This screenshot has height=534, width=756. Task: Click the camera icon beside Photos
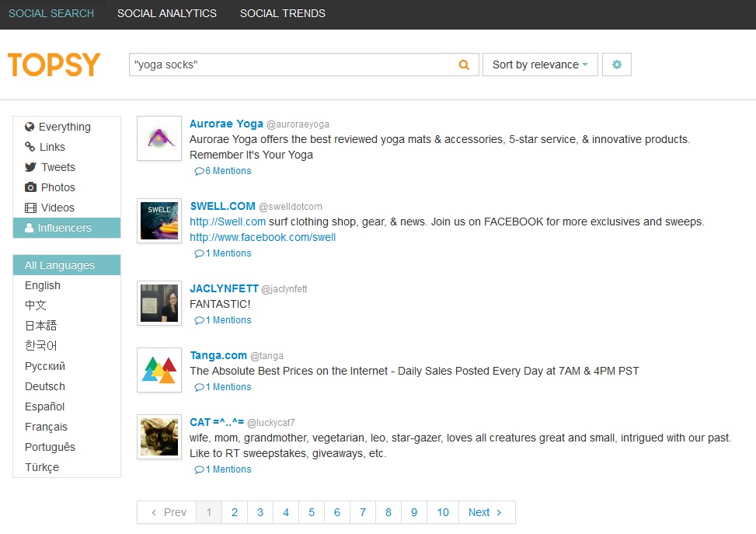30,187
